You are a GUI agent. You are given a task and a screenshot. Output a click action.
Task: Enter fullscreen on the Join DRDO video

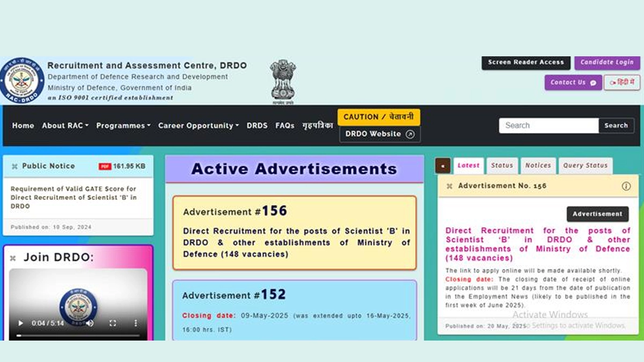point(113,323)
